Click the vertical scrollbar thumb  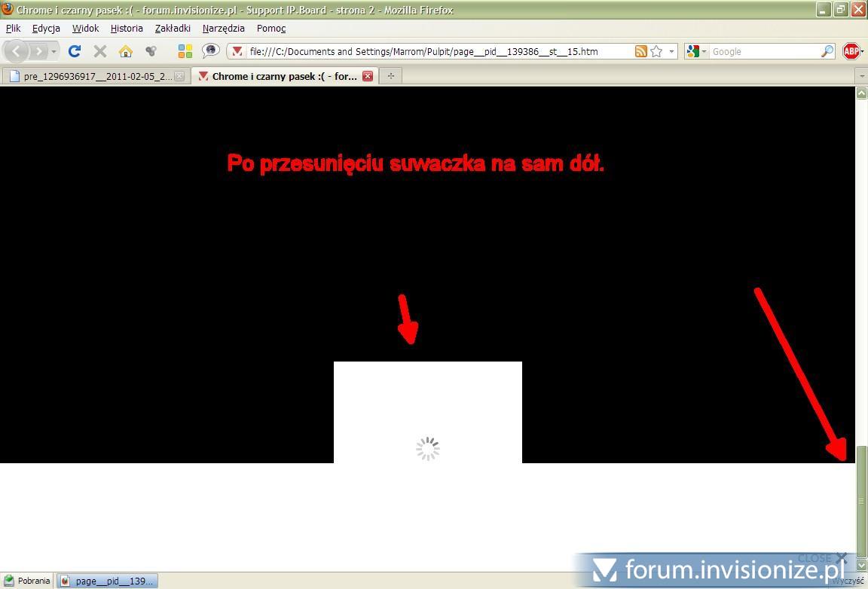pos(861,501)
